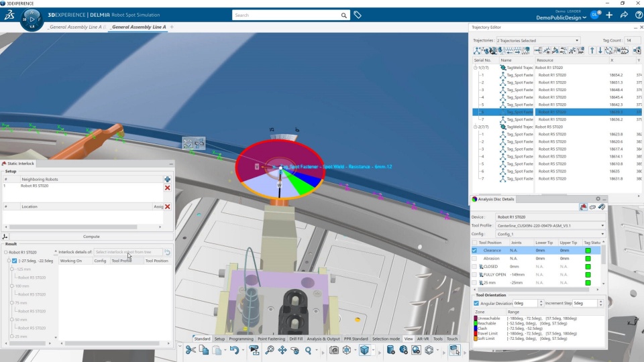Click the search magnifier icon
Image resolution: width=644 pixels, height=362 pixels.
(343, 15)
